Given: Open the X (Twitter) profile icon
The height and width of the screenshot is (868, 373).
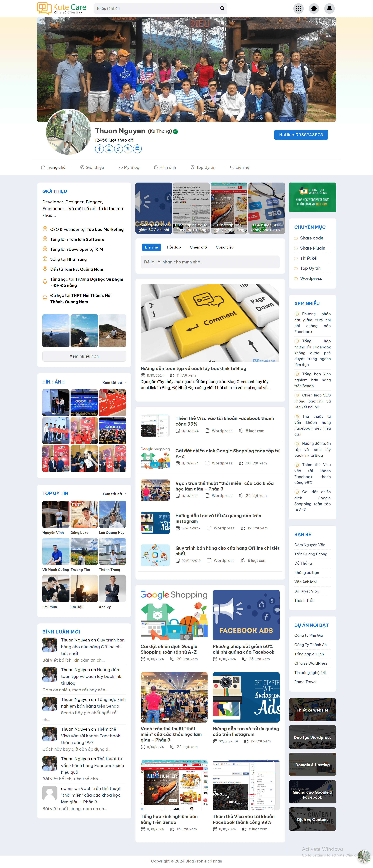Looking at the screenshot, I should click(x=128, y=149).
